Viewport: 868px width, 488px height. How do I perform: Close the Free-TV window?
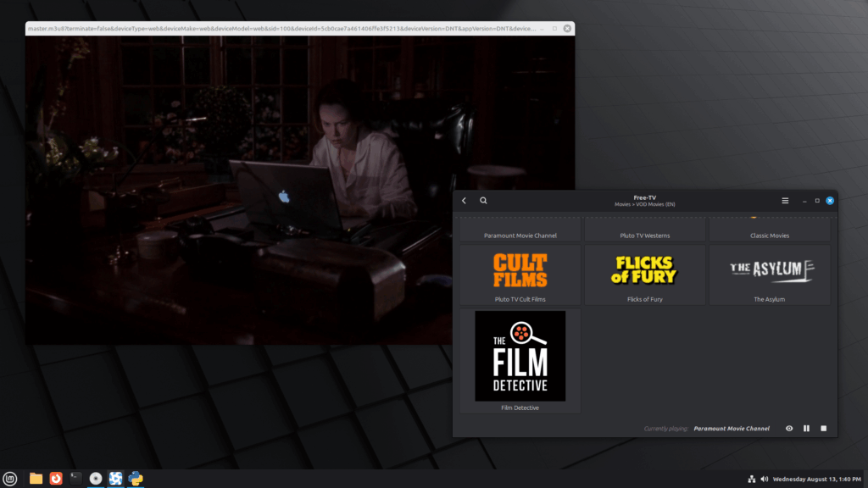point(829,201)
